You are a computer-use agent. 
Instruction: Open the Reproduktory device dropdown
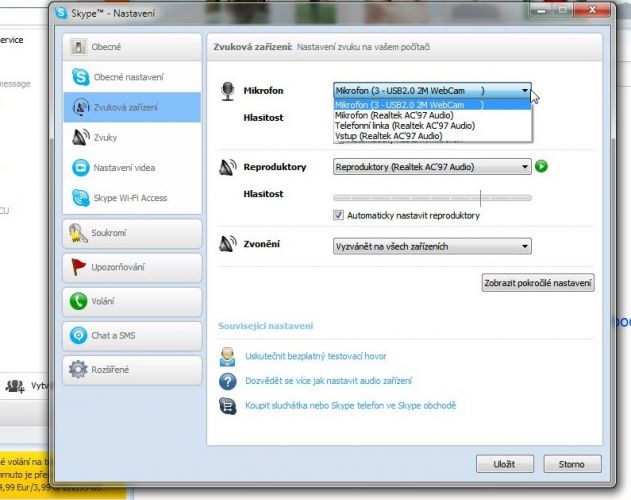[432, 167]
